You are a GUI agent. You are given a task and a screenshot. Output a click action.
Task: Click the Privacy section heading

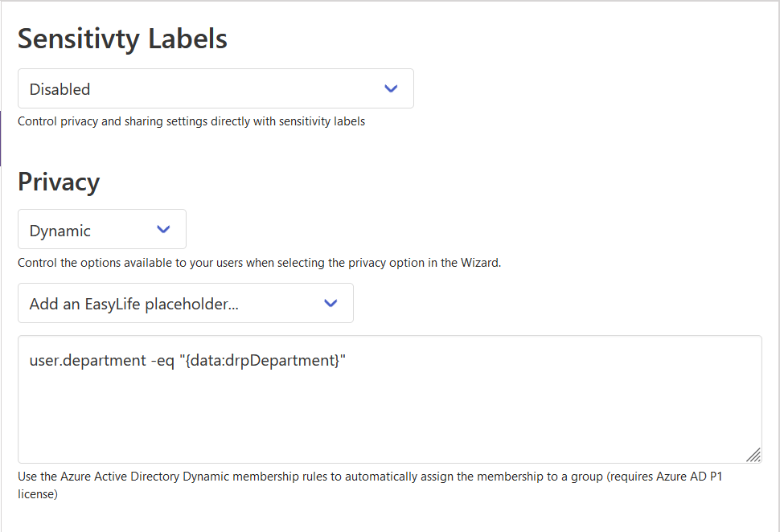[x=58, y=182]
